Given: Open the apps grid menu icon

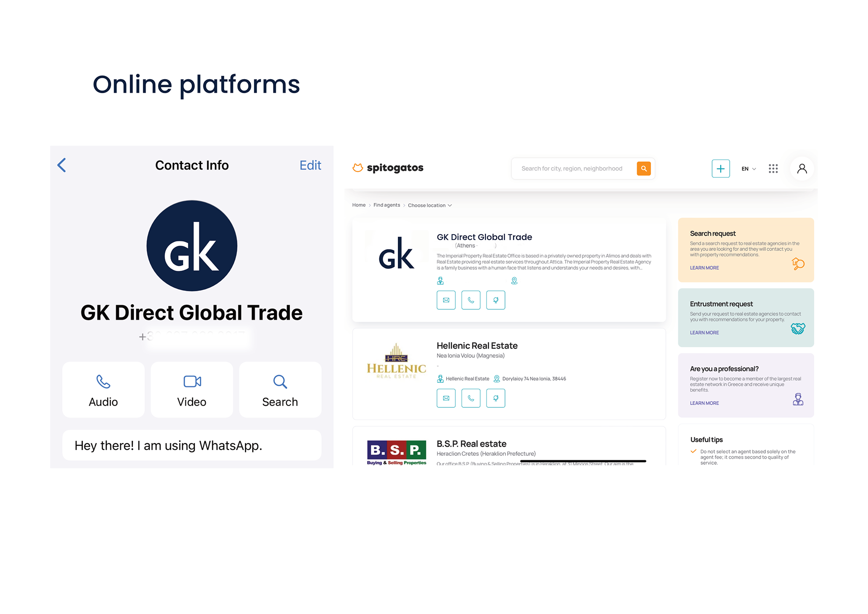Looking at the screenshot, I should [773, 169].
